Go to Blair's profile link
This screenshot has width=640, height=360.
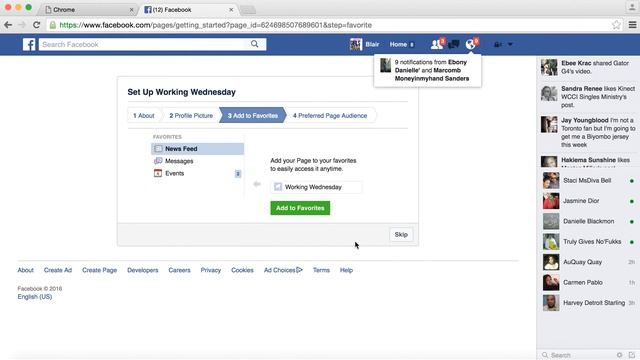[x=372, y=44]
